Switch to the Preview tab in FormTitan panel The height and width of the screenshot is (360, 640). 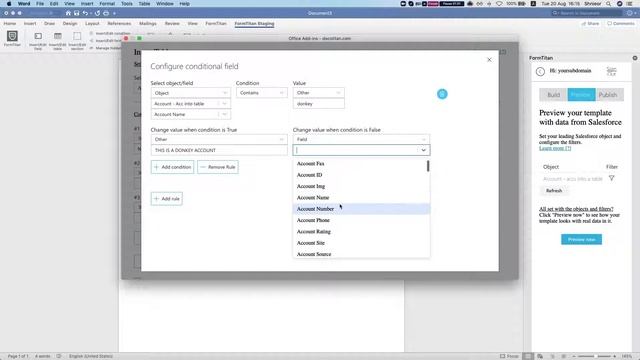581,95
